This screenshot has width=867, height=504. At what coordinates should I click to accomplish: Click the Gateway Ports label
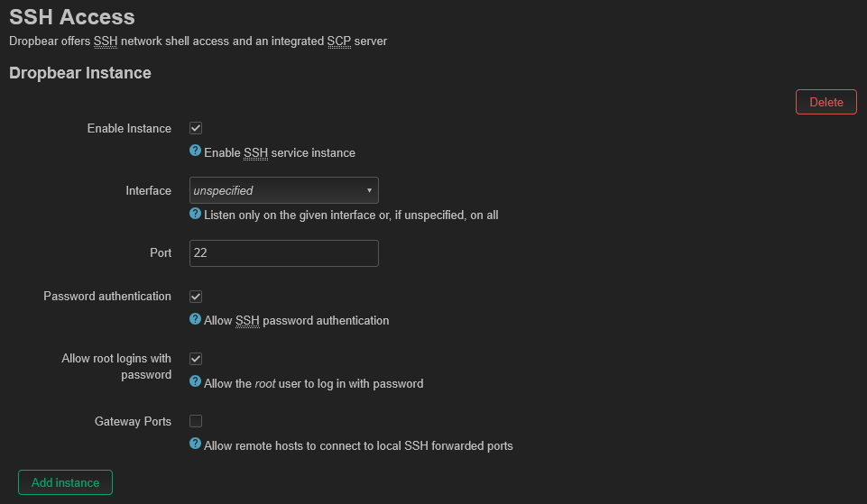tap(133, 421)
